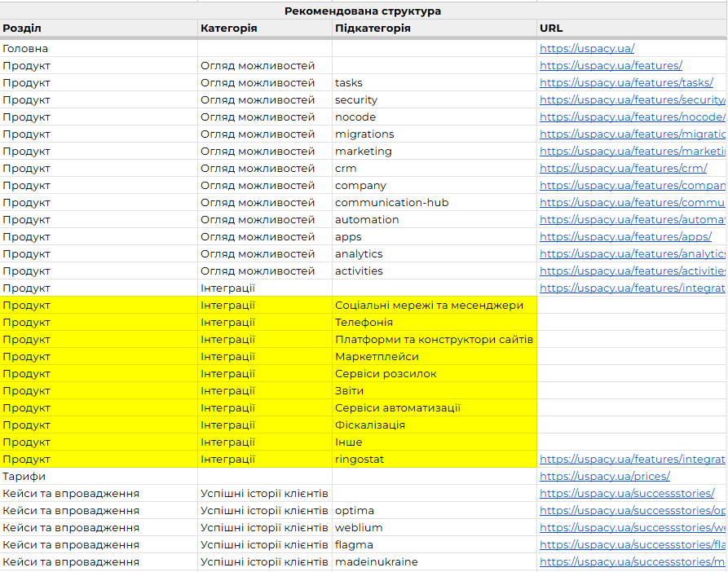
Task: Follow the features/apps/ link
Action: coord(625,237)
